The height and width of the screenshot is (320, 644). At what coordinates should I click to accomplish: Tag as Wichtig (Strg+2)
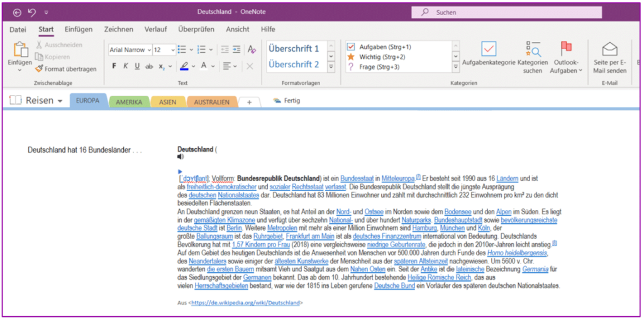click(x=377, y=57)
